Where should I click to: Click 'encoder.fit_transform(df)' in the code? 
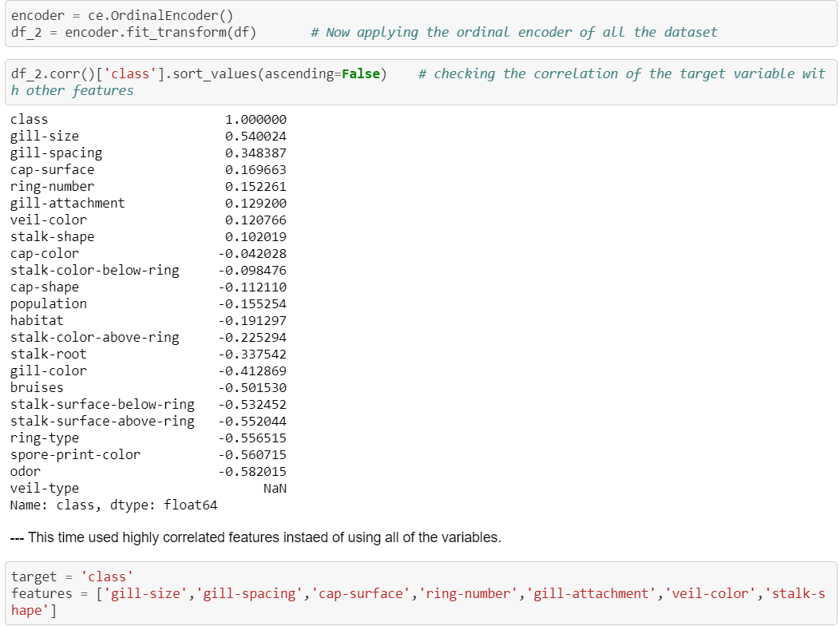160,32
